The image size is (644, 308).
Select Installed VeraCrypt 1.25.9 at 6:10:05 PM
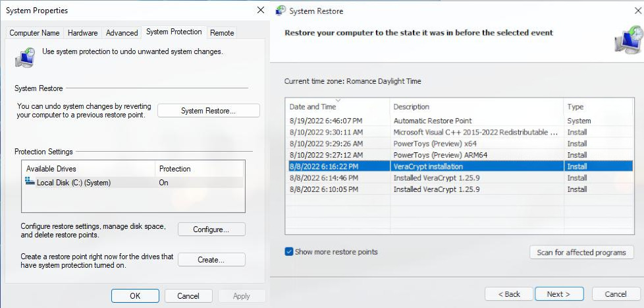click(x=459, y=189)
